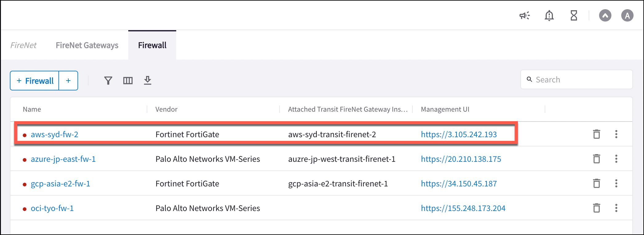Screen dimensions: 644x235
Task: Open the filter funnel icon
Action: pyautogui.click(x=108, y=80)
